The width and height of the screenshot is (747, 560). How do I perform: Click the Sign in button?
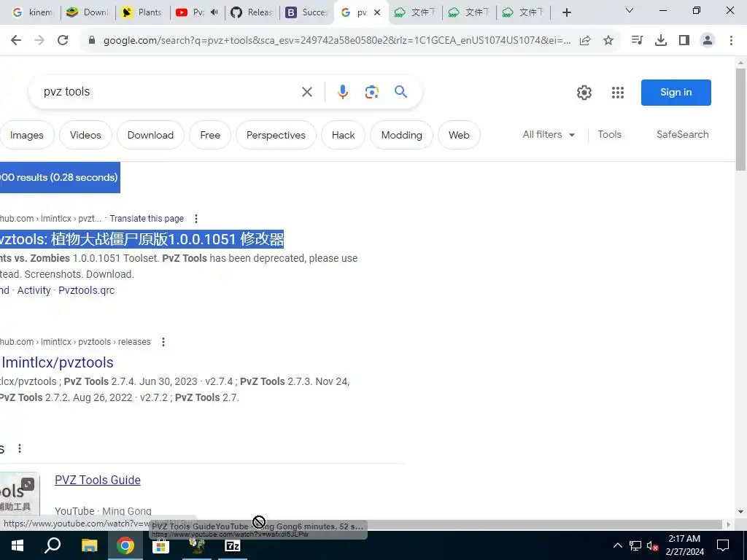tap(676, 93)
